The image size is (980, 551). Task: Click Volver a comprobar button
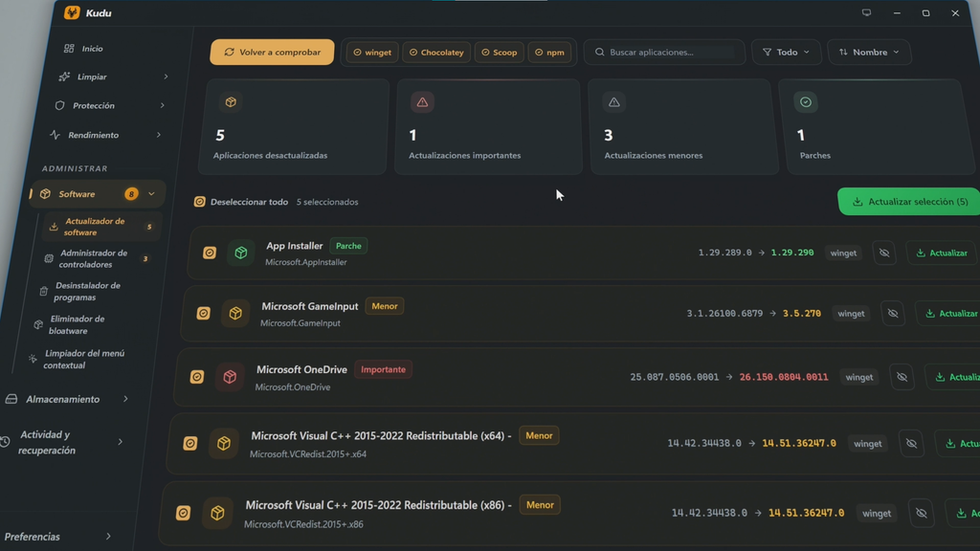[272, 52]
